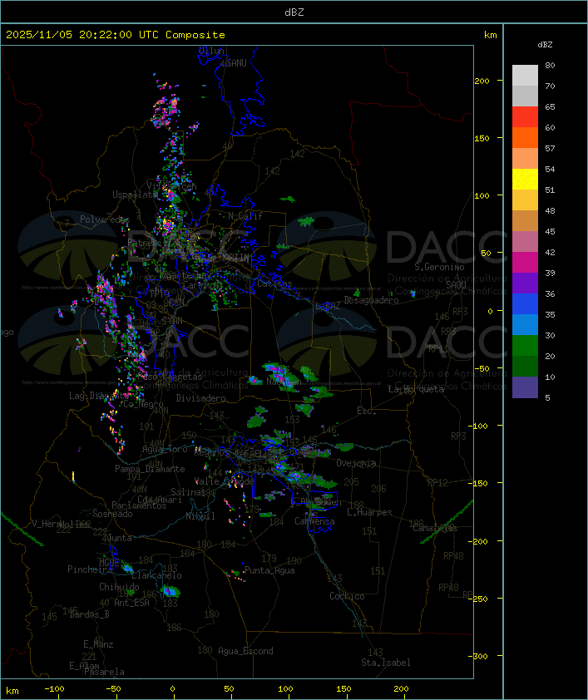Click the royal blue 36 dBZ legend swatch
This screenshot has width=588, height=700.
[525, 303]
